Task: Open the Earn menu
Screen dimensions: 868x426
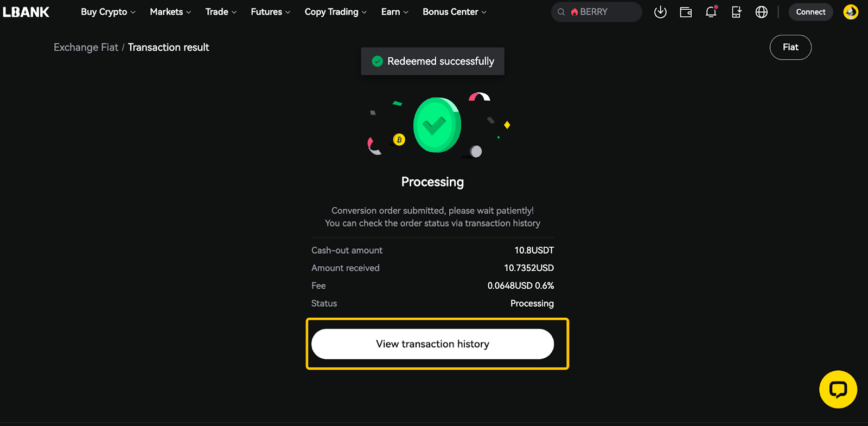Action: point(394,12)
